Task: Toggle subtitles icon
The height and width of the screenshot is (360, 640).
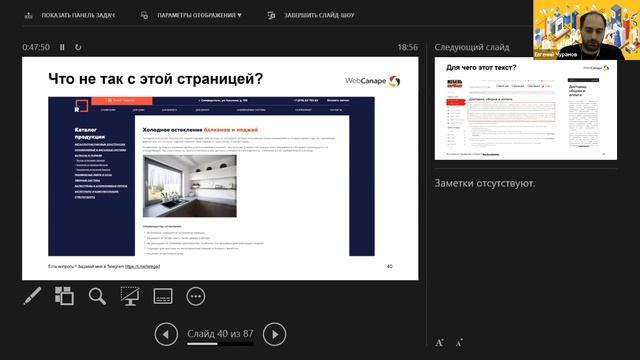Action: (163, 296)
